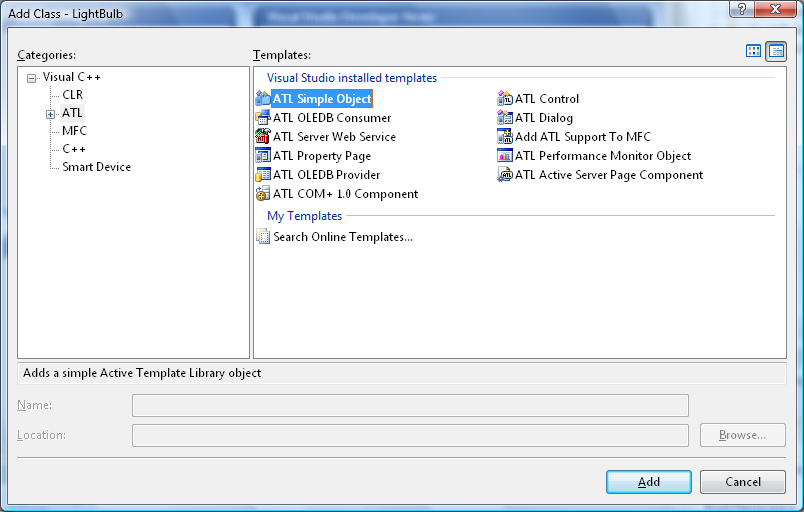Click the Cancel button
The height and width of the screenshot is (512, 804).
[742, 482]
